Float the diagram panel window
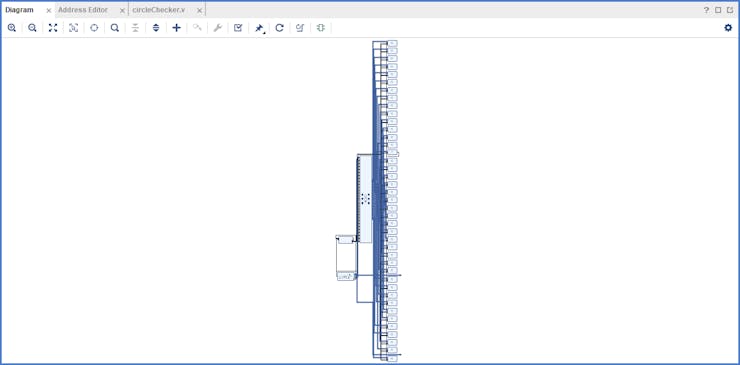The height and width of the screenshot is (365, 740). click(x=730, y=10)
